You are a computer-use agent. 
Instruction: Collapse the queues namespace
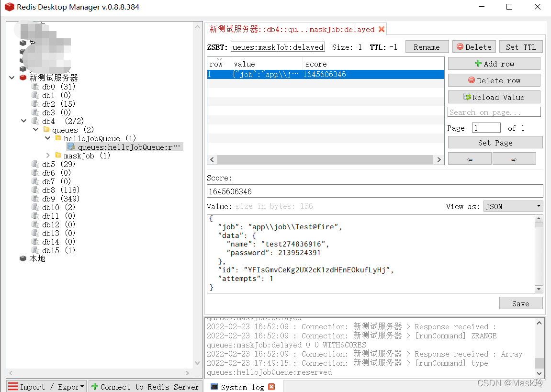pos(35,130)
